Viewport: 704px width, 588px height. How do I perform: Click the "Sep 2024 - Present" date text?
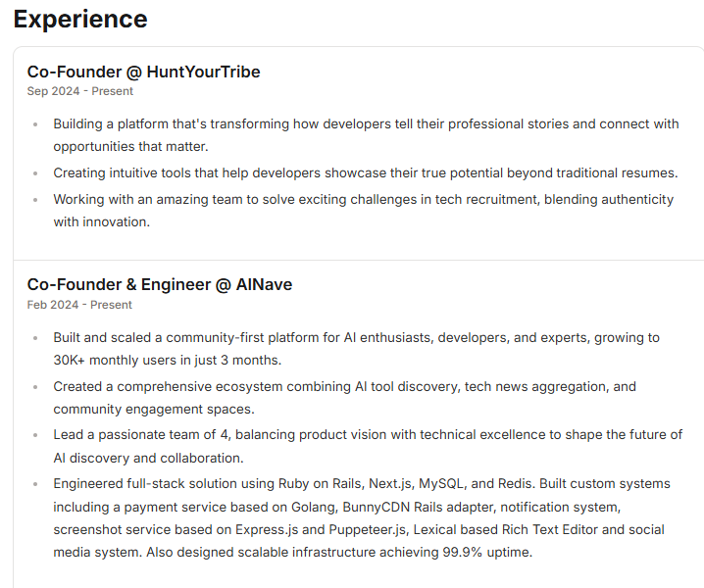[x=80, y=91]
